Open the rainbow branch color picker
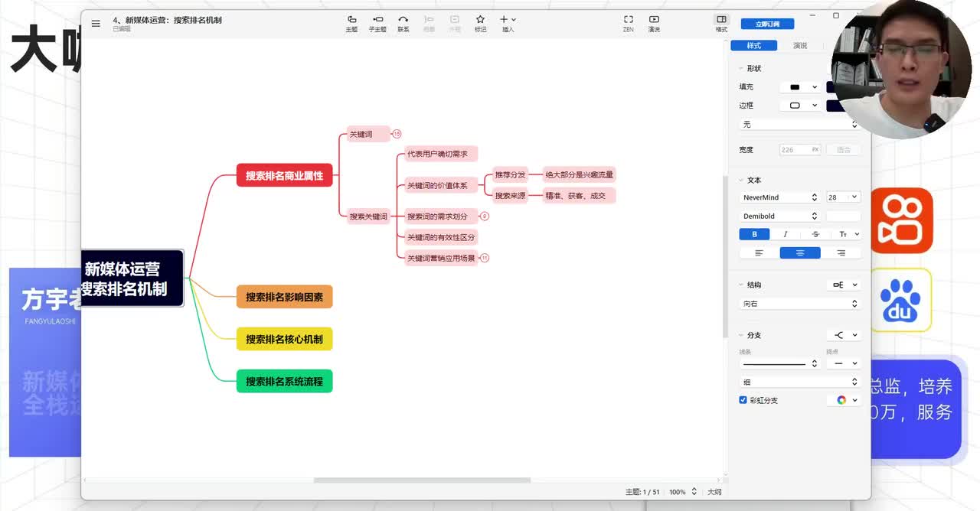Screen dimensions: 980x511 [844, 400]
